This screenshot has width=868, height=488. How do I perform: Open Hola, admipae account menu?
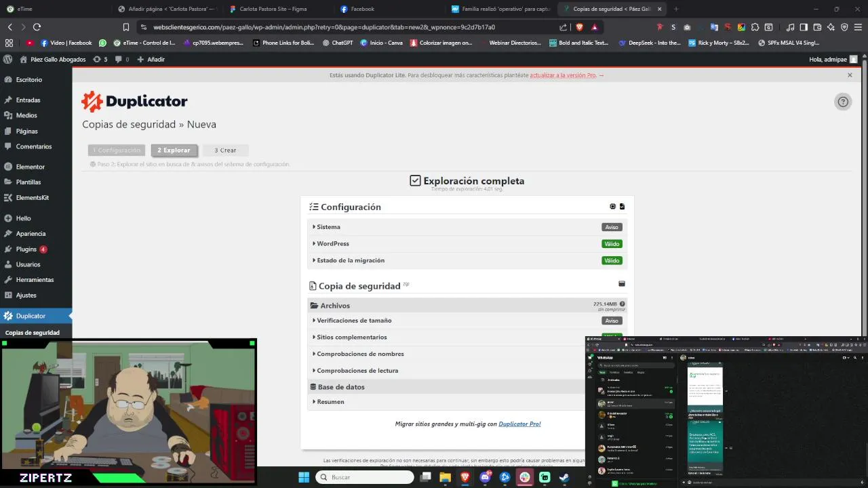(x=833, y=59)
